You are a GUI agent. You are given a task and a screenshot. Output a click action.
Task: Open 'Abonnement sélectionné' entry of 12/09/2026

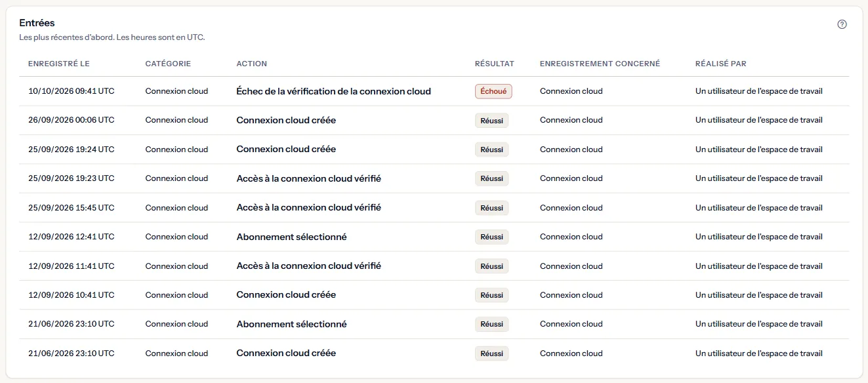(x=292, y=237)
